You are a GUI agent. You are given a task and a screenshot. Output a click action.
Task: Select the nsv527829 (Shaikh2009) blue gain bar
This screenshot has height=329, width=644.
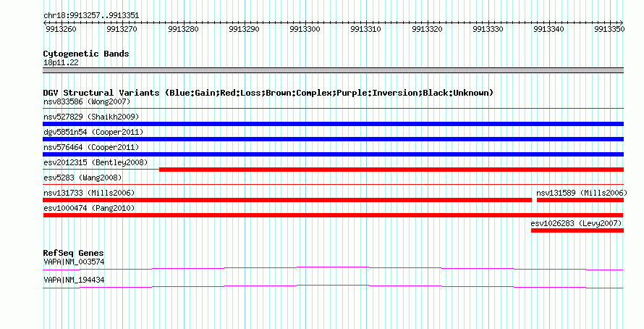(333, 124)
